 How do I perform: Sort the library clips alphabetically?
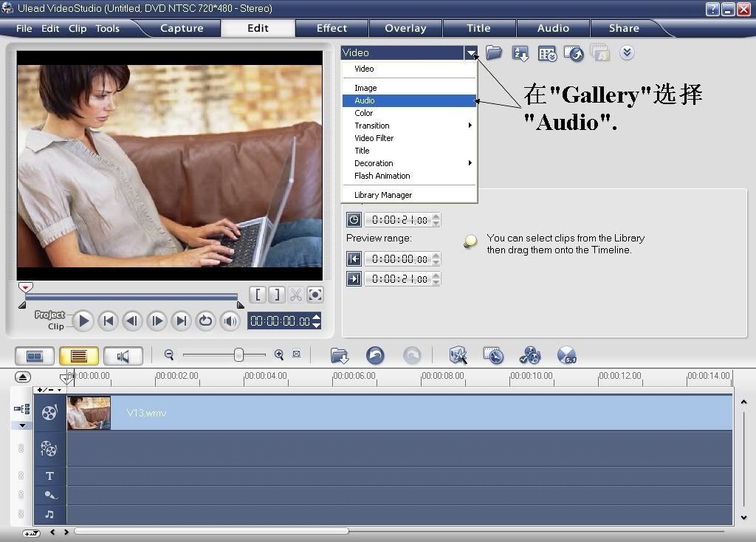(x=520, y=53)
